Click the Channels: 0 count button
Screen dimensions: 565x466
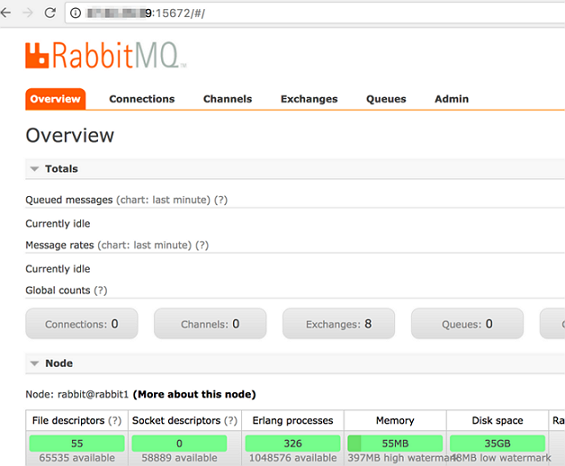(210, 324)
